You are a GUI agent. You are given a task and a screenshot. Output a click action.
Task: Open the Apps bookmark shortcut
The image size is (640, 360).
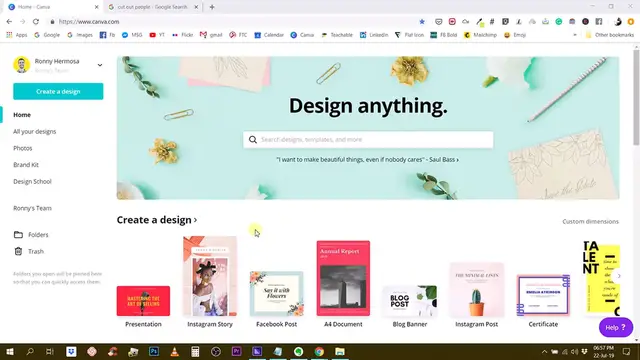point(16,35)
